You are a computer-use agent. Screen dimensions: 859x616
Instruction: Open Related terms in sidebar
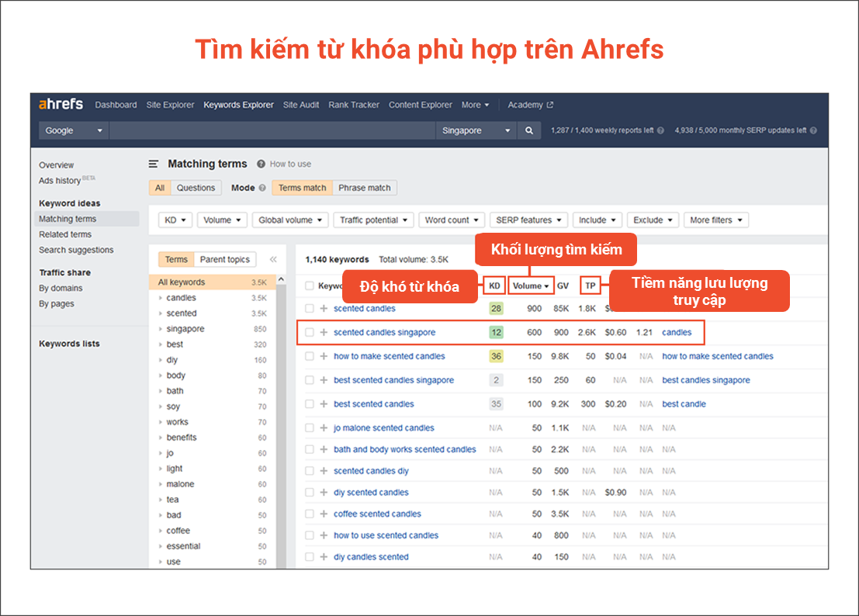(x=65, y=234)
